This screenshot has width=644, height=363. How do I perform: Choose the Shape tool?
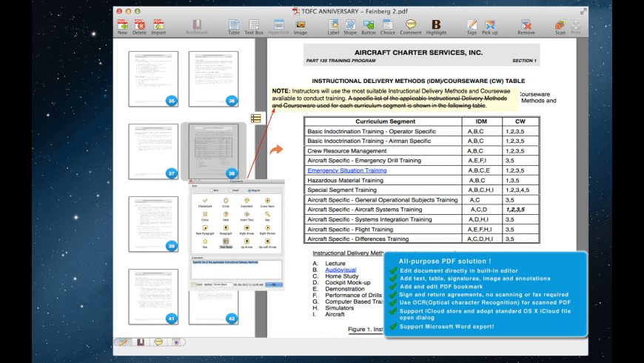(350, 27)
